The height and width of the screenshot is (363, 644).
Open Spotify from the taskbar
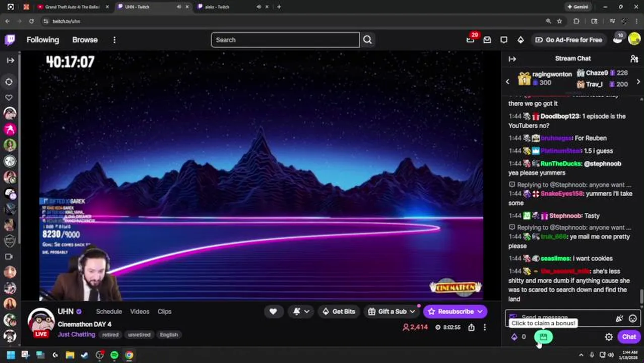point(114,355)
